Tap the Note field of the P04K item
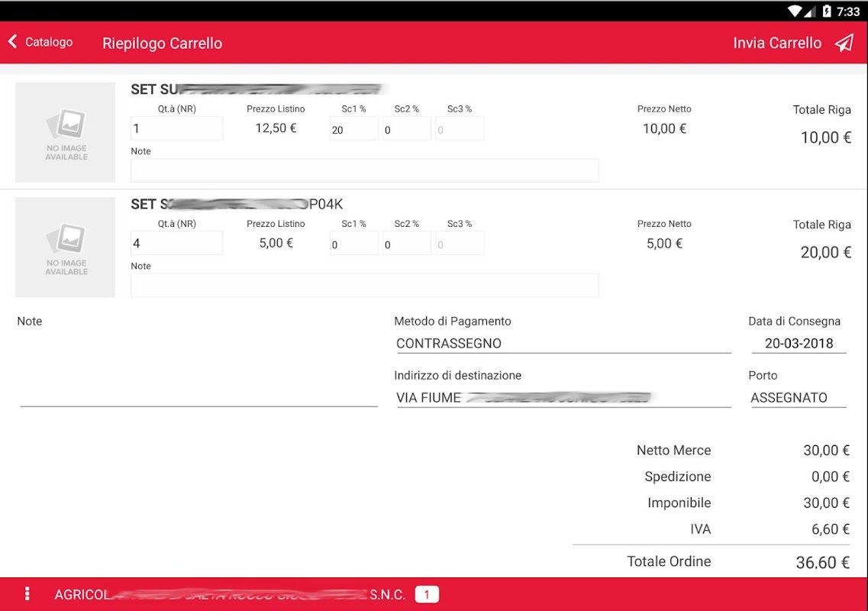Image resolution: width=868 pixels, height=611 pixels. click(364, 286)
